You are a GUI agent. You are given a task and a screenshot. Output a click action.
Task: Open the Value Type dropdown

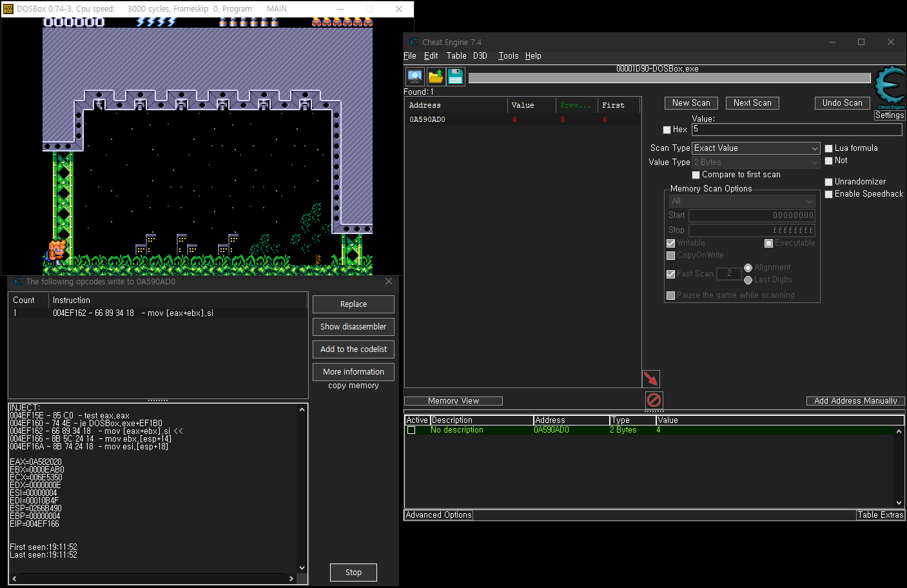(x=756, y=162)
